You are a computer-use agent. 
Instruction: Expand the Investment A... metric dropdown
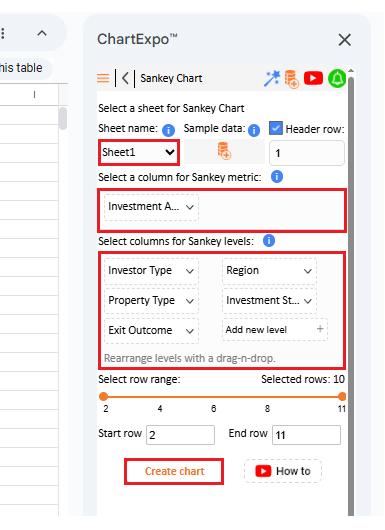click(x=151, y=207)
